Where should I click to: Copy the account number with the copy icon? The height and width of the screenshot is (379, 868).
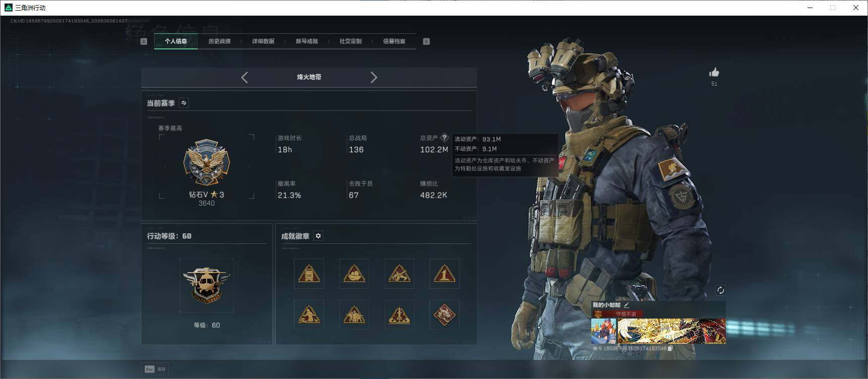tap(670, 348)
